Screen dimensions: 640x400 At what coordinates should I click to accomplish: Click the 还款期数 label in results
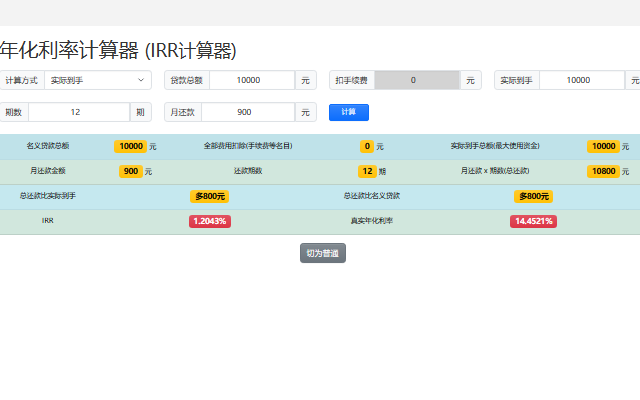coord(248,171)
